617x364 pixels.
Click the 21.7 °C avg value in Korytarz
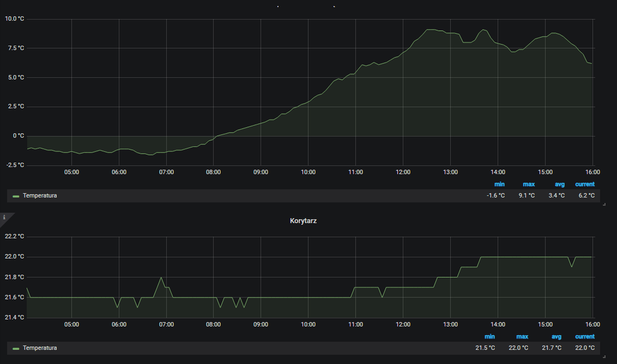click(x=551, y=348)
